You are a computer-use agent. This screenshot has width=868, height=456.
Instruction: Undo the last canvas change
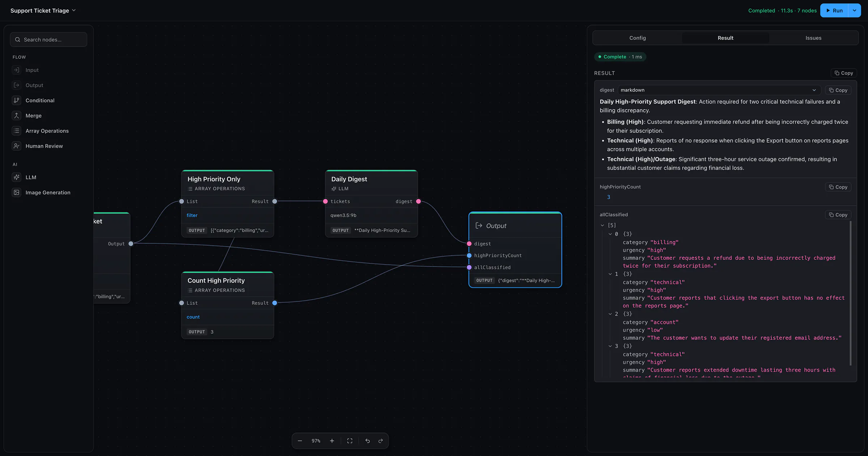tap(367, 441)
